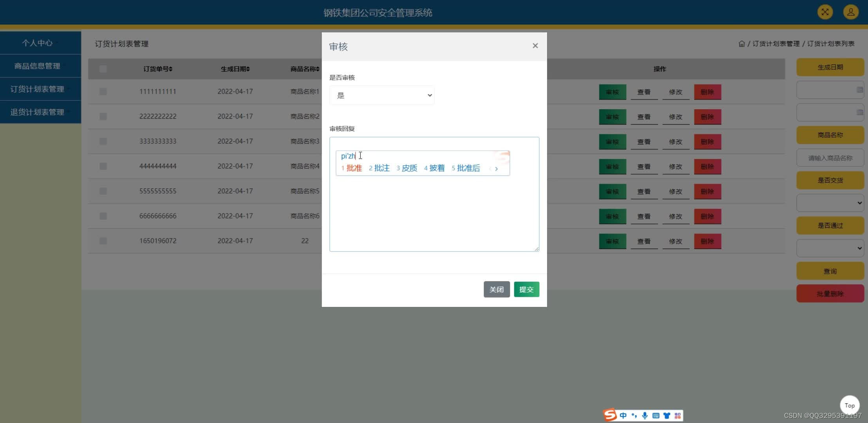
Task: Expand the 是否交货 dropdown filter
Action: [x=830, y=202]
